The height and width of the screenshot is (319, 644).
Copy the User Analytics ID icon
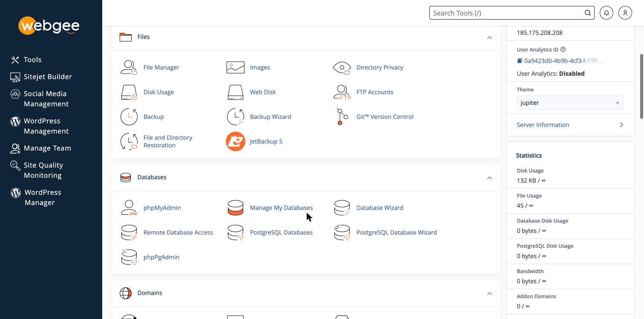(520, 61)
